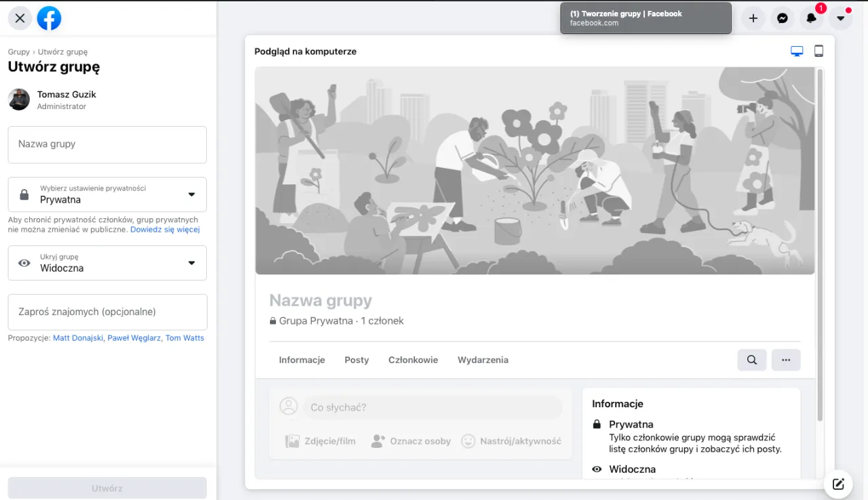Open the Członkowie tab
Screen dimensions: 868x500
click(x=413, y=360)
